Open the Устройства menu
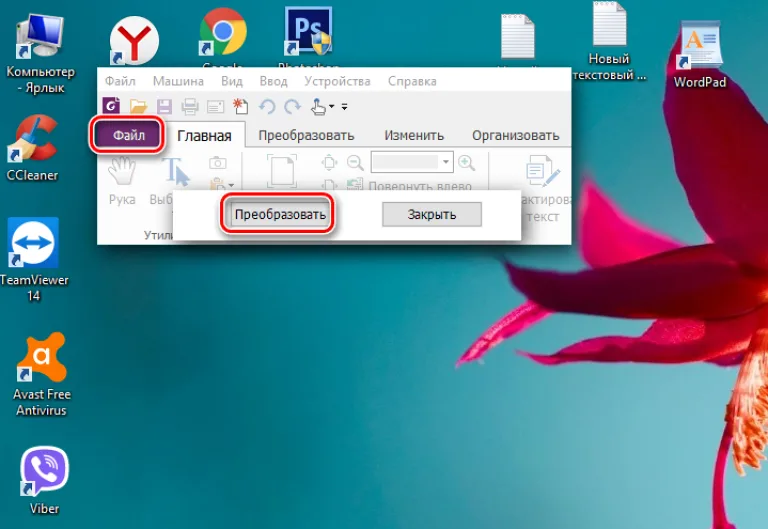Image resolution: width=768 pixels, height=529 pixels. [337, 81]
